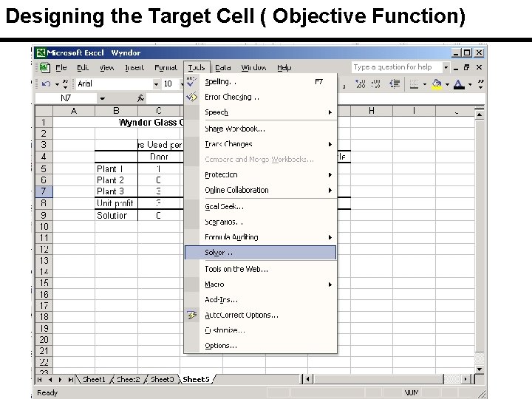Click the AutoCorrect Options lightning icon
The image size is (532, 399).
(x=191, y=316)
